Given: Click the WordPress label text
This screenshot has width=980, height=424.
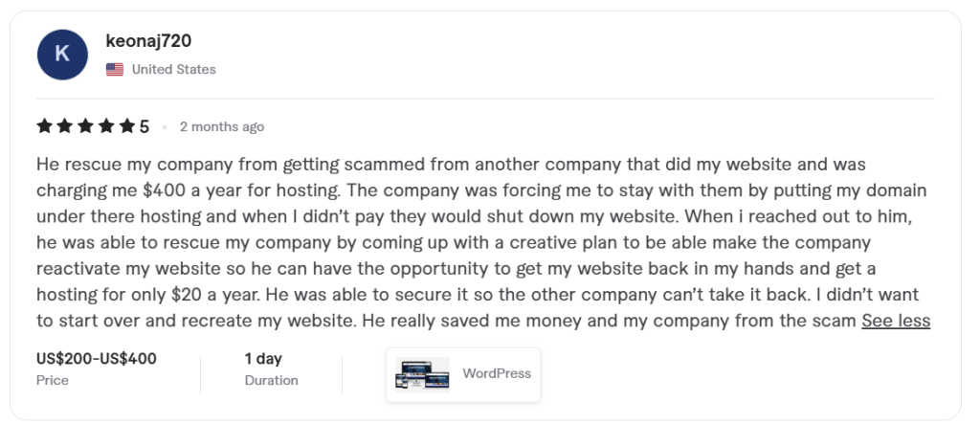Looking at the screenshot, I should tap(496, 373).
